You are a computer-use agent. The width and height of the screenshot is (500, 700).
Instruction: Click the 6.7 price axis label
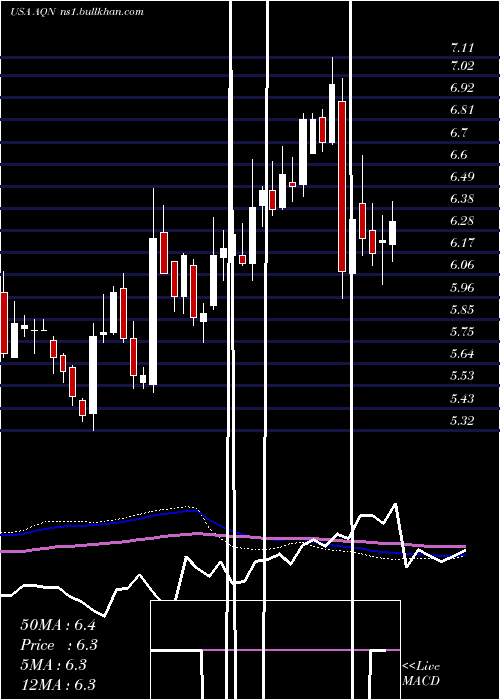pos(459,133)
